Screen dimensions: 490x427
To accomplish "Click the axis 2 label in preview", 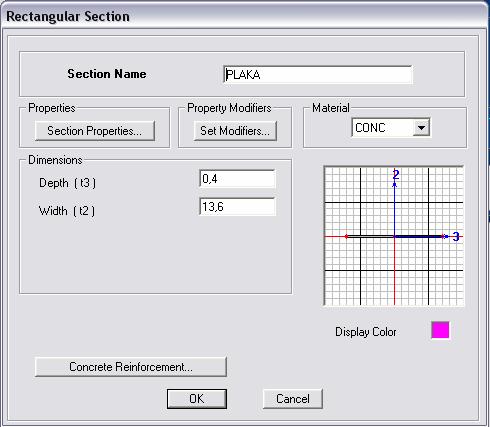I will pyautogui.click(x=396, y=174).
